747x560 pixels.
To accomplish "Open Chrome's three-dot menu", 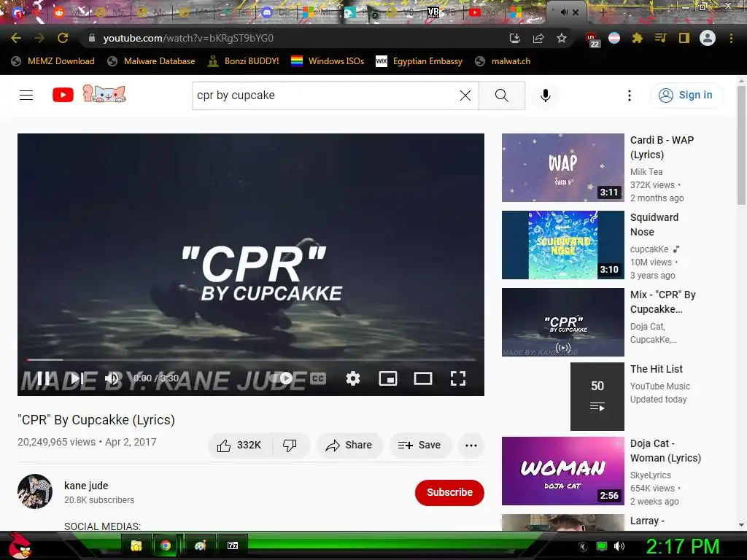I will click(731, 38).
